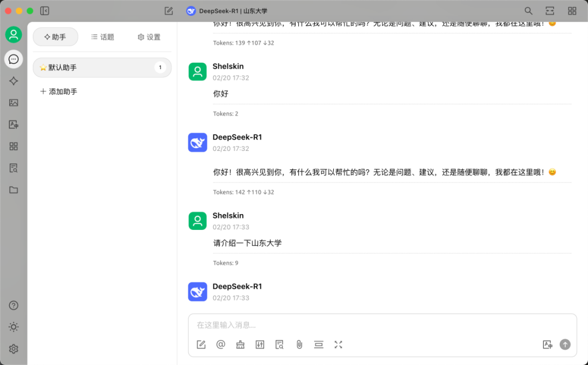This screenshot has width=588, height=365.
Task: Open the translate page in left sidebar
Action: coord(14,125)
